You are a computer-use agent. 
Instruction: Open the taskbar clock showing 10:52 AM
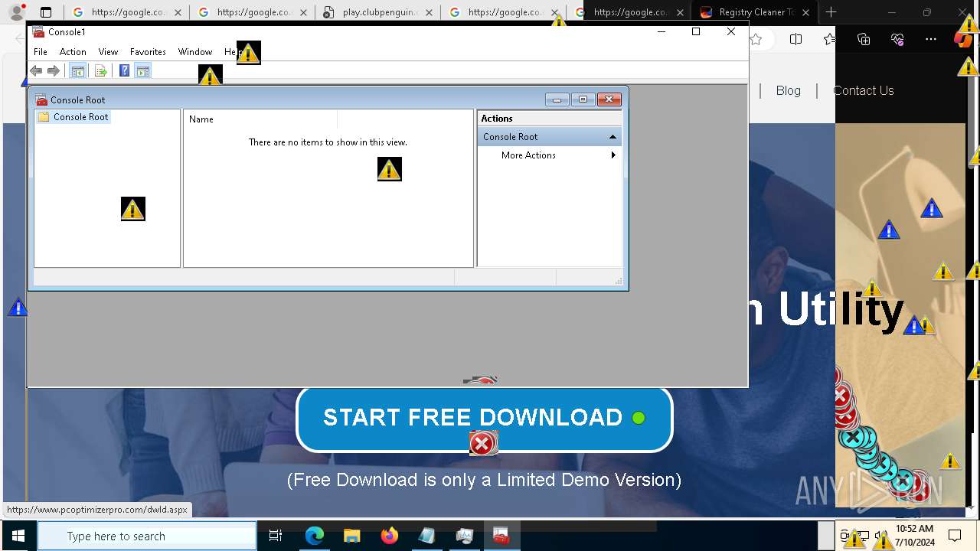click(914, 536)
